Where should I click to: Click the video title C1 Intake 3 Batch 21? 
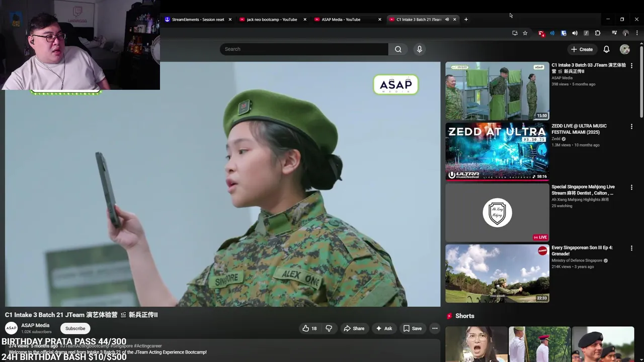click(82, 315)
